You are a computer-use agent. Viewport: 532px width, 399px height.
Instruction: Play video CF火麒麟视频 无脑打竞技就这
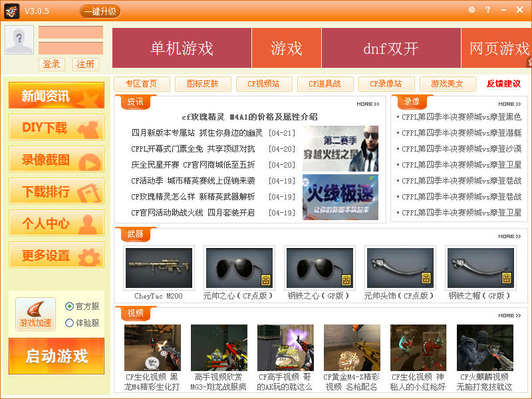tap(485, 348)
